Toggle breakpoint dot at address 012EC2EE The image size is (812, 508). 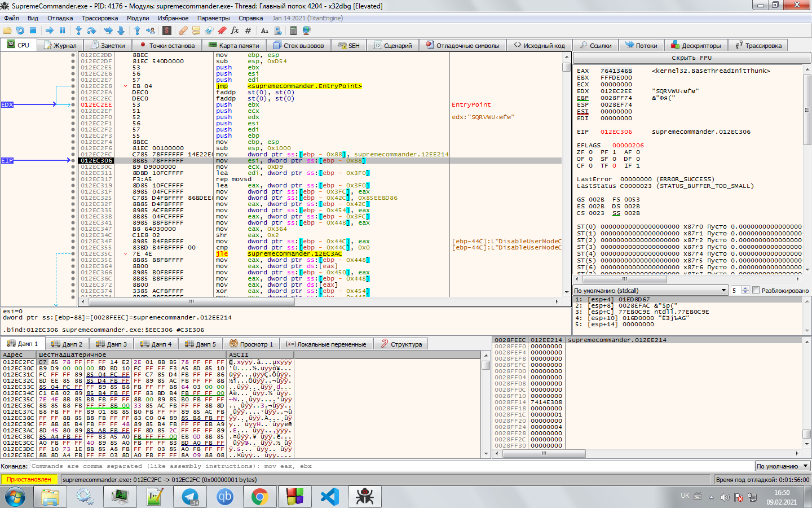(73, 104)
